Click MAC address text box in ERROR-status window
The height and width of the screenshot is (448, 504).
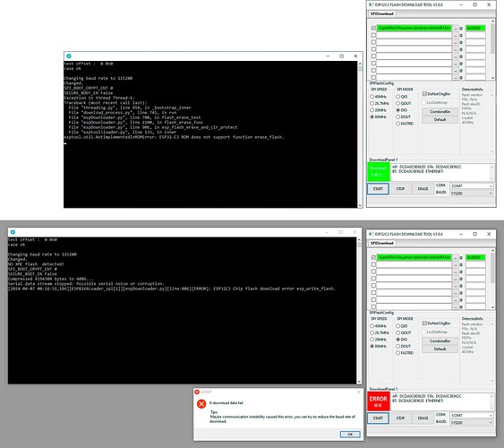coord(442,401)
